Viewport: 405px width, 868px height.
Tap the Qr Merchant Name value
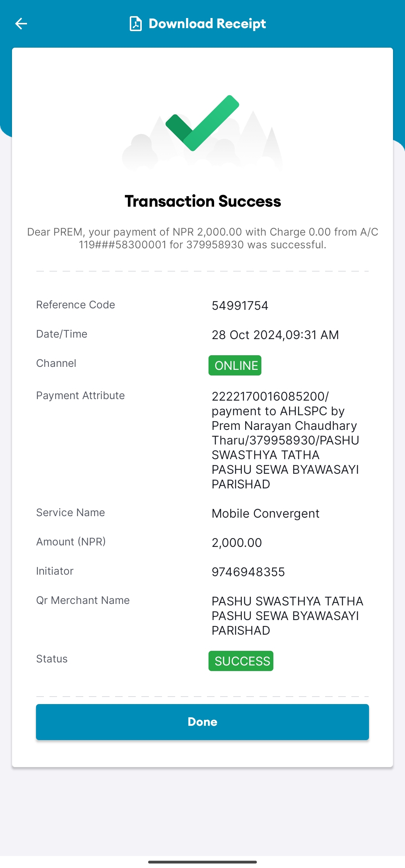click(287, 616)
